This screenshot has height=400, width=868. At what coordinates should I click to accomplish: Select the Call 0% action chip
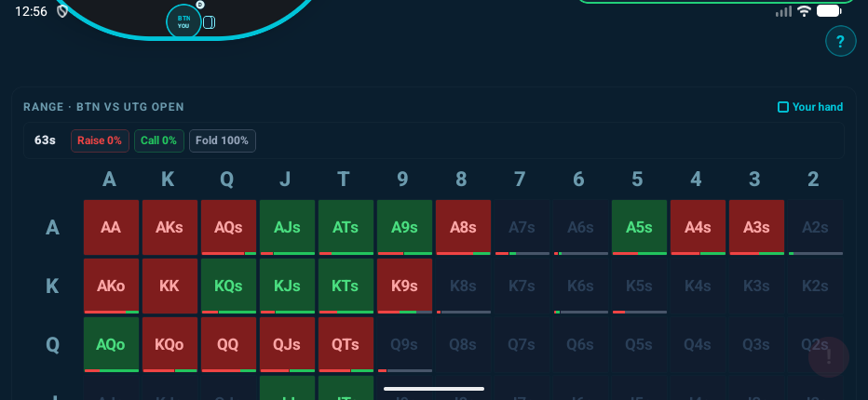(159, 140)
